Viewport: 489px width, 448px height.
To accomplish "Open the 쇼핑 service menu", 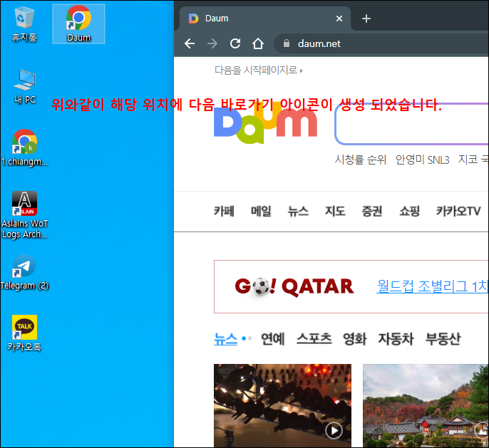I will point(409,212).
